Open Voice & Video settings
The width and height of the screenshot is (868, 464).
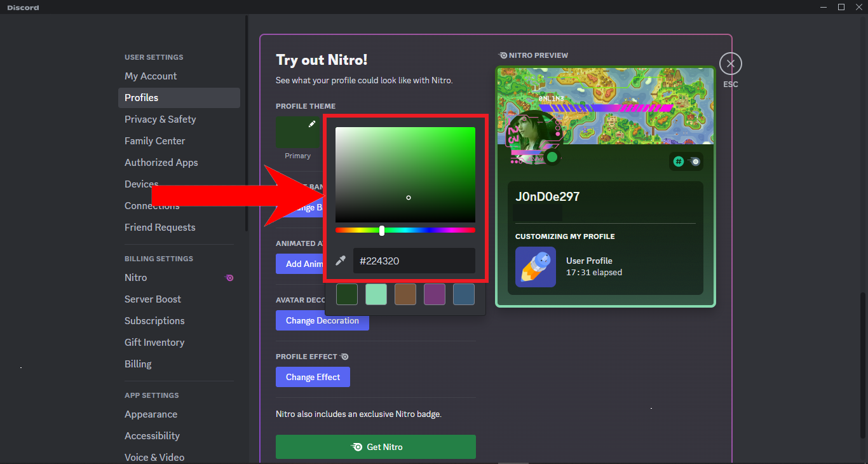[x=179, y=458]
